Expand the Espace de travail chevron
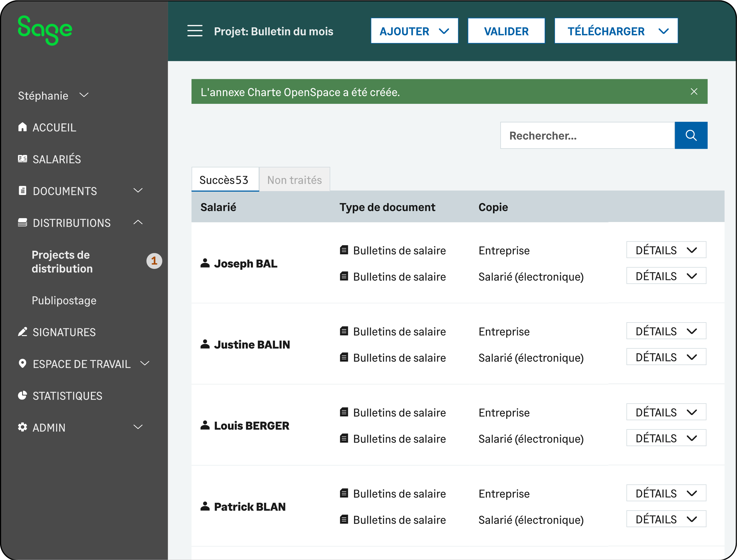737x560 pixels. click(145, 363)
